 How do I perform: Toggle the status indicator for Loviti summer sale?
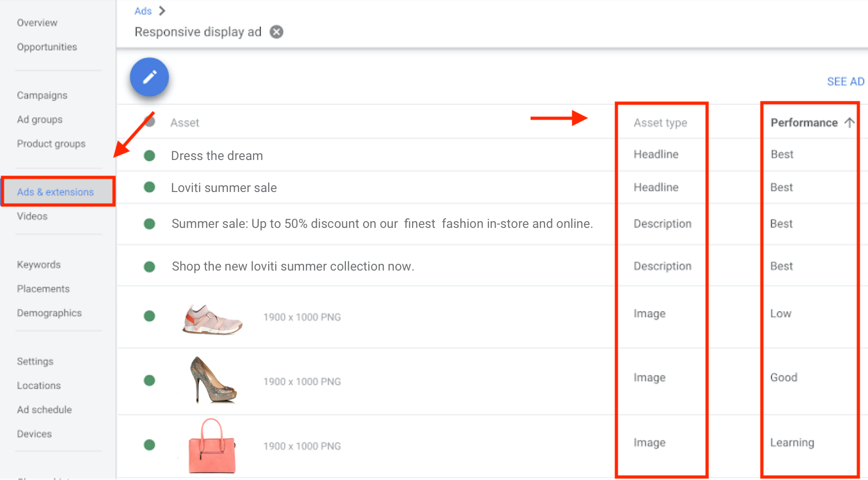tap(149, 187)
